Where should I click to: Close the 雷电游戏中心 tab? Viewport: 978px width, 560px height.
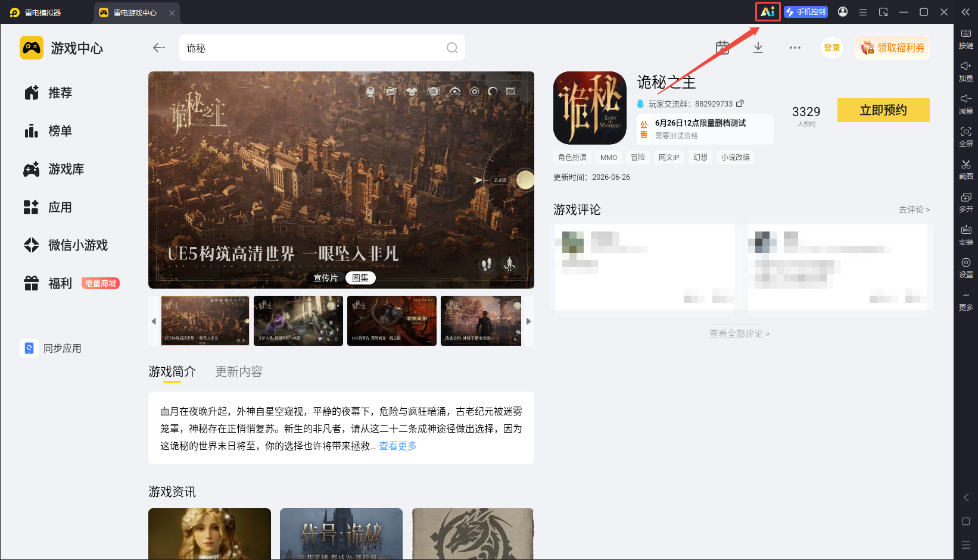[172, 12]
